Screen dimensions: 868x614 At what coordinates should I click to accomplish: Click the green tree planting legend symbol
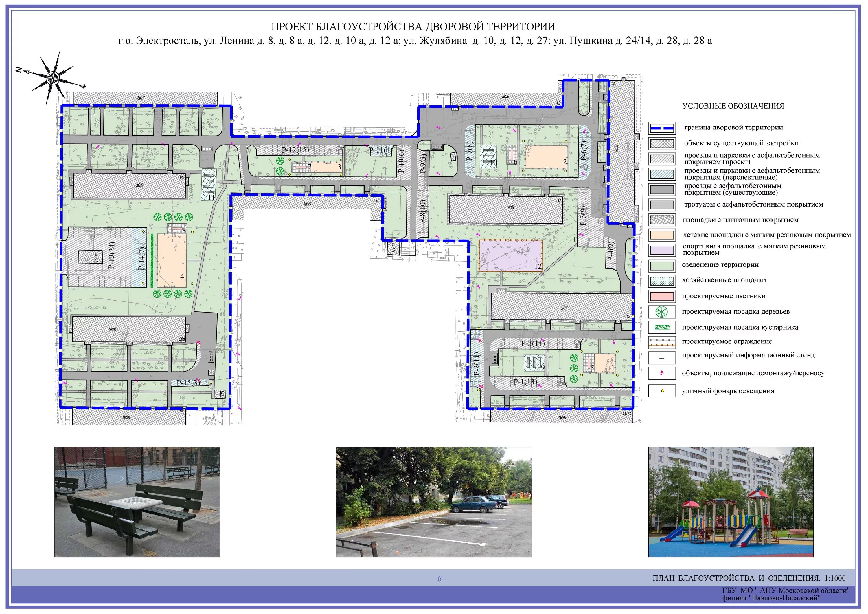pyautogui.click(x=662, y=312)
